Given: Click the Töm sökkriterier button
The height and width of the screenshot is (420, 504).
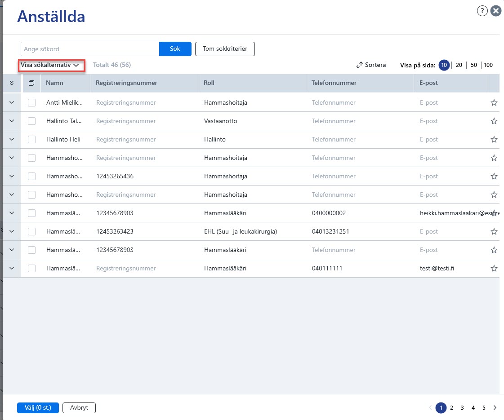Looking at the screenshot, I should pos(225,49).
